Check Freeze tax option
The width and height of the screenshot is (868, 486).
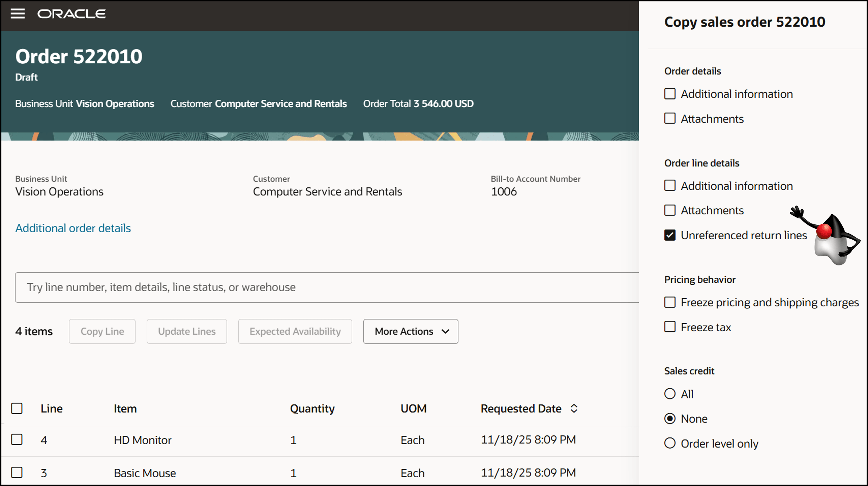670,326
